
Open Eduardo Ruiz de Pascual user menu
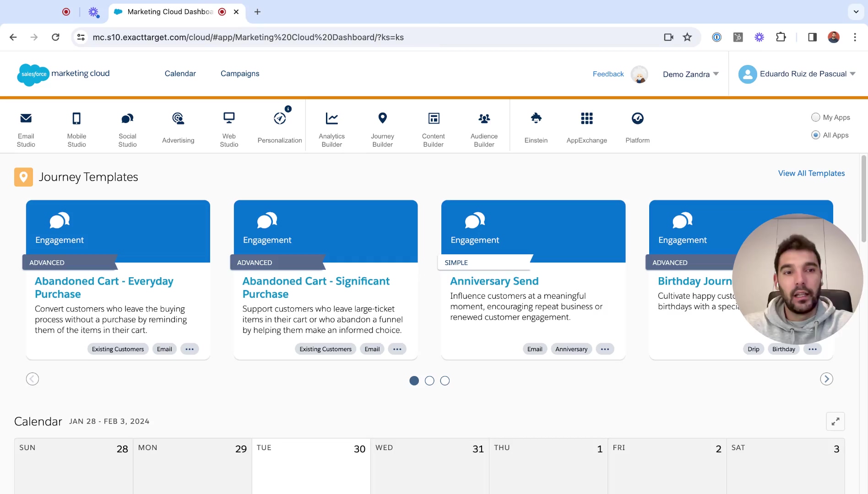797,74
